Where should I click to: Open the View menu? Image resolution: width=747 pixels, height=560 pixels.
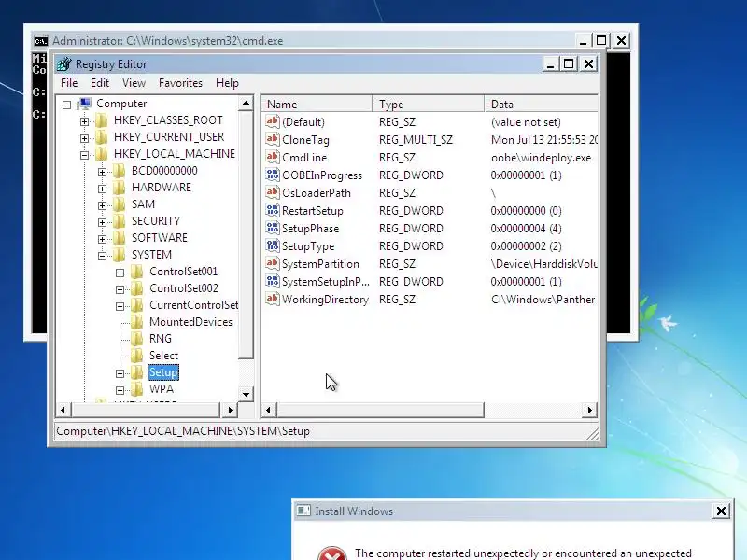[134, 83]
